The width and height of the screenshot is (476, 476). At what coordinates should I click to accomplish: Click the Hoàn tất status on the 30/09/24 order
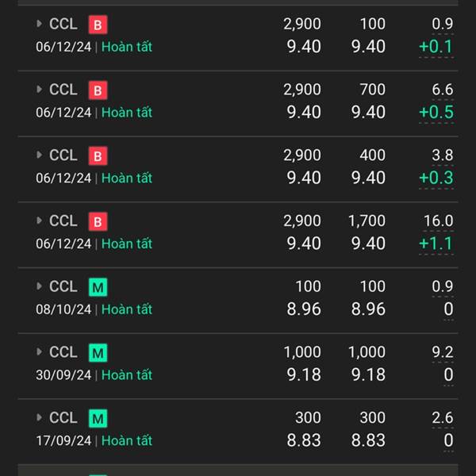pyautogui.click(x=127, y=374)
